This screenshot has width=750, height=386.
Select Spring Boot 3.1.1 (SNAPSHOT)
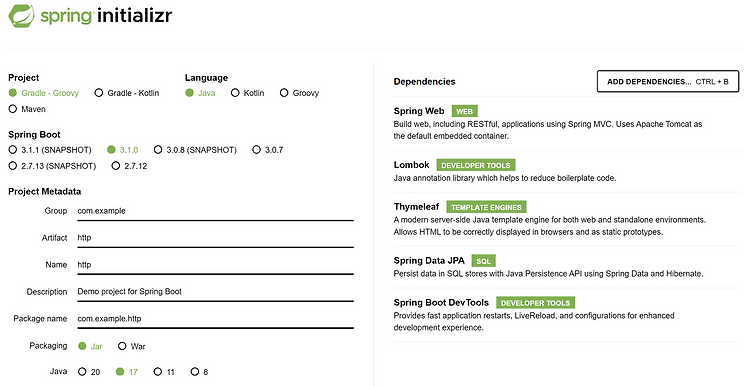click(50, 150)
